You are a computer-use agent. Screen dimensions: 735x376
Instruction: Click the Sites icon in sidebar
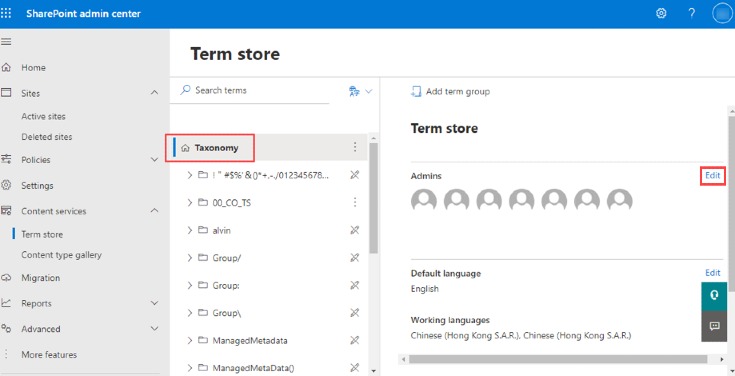click(x=6, y=93)
